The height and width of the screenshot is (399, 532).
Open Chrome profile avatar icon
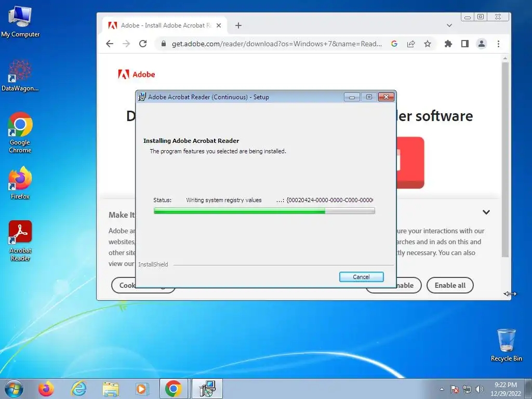point(482,44)
